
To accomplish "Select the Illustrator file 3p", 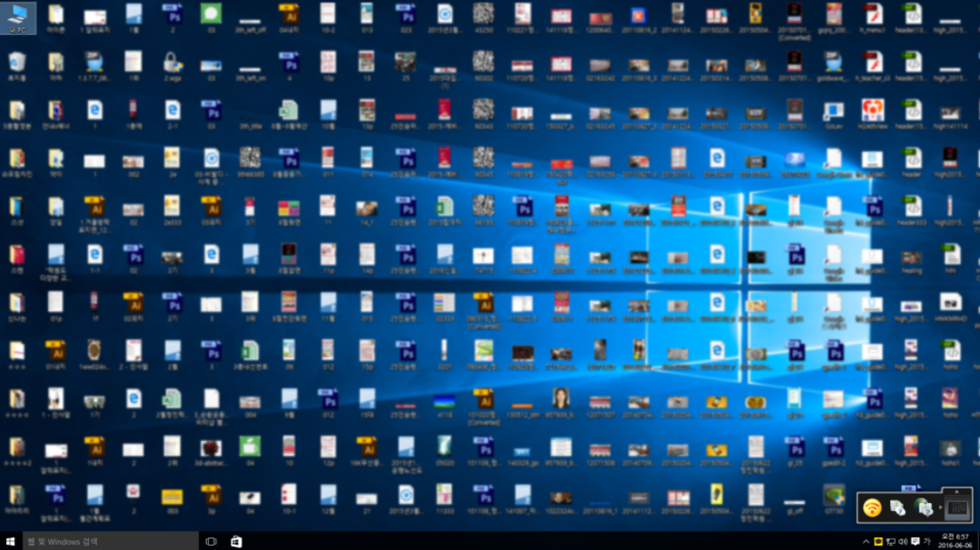I will (x=211, y=499).
